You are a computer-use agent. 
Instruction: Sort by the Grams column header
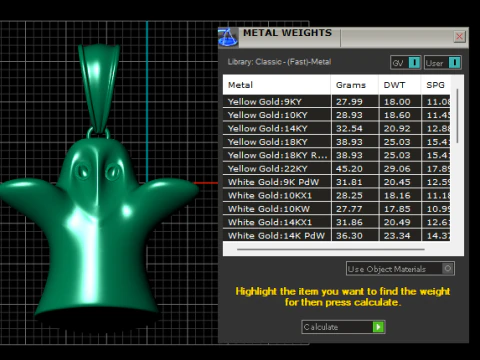355,85
